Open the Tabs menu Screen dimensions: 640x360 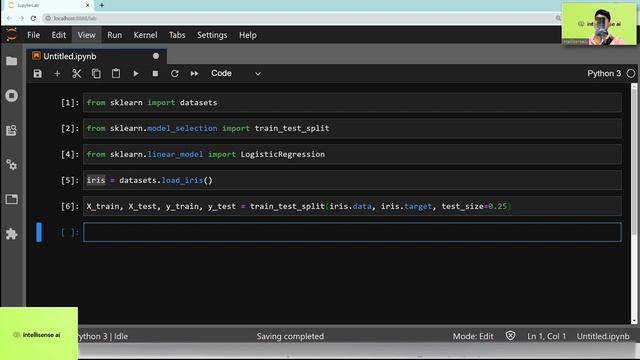[x=177, y=35]
